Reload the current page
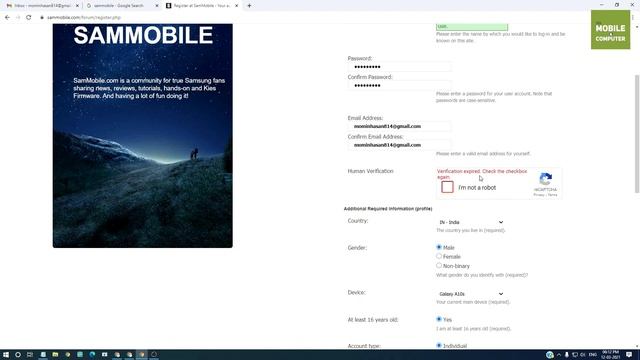The image size is (640, 360). coord(29,18)
